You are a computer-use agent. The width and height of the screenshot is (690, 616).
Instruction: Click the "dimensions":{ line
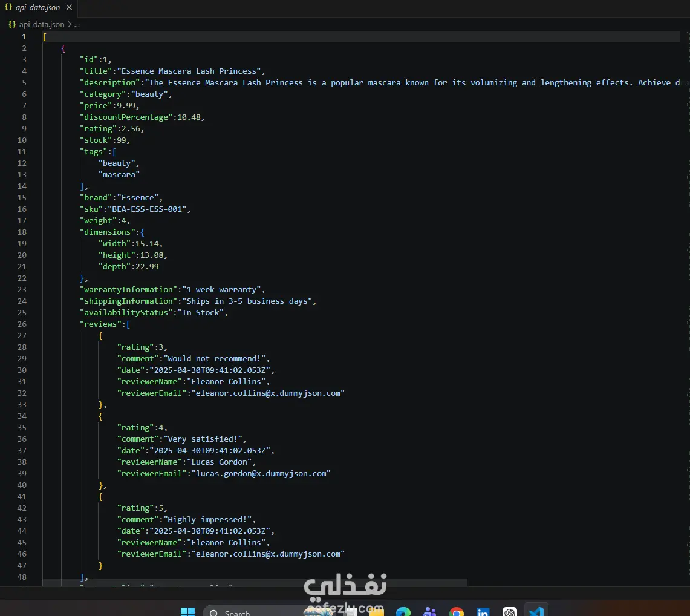pyautogui.click(x=112, y=232)
